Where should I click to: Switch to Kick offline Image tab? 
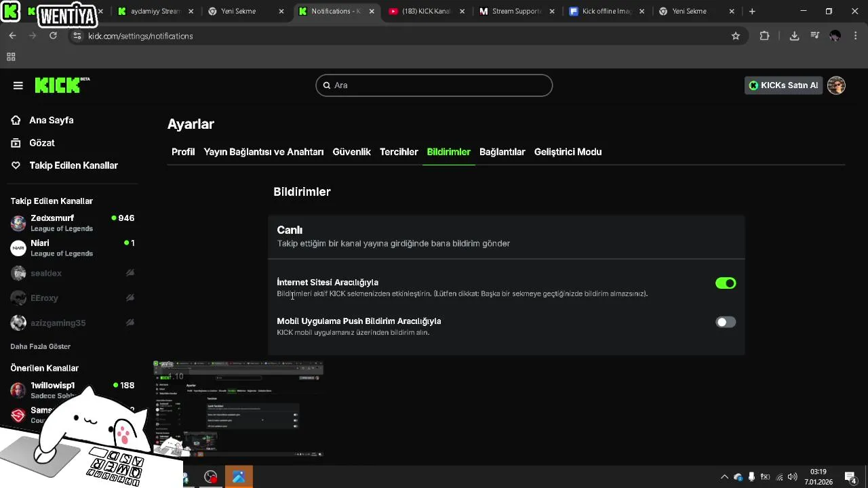[x=608, y=11]
